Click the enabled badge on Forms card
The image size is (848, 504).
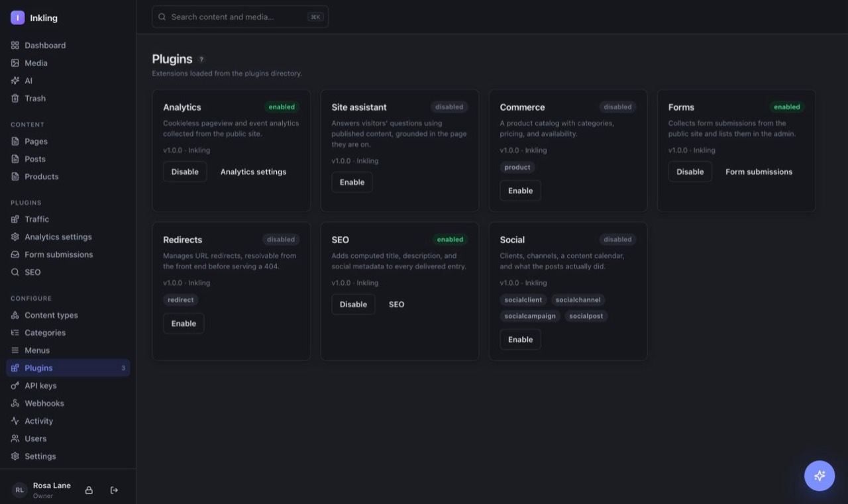point(786,107)
